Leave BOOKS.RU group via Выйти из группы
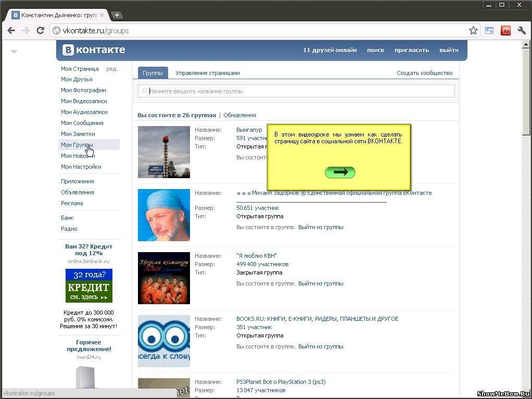The height and width of the screenshot is (399, 532). 321,347
